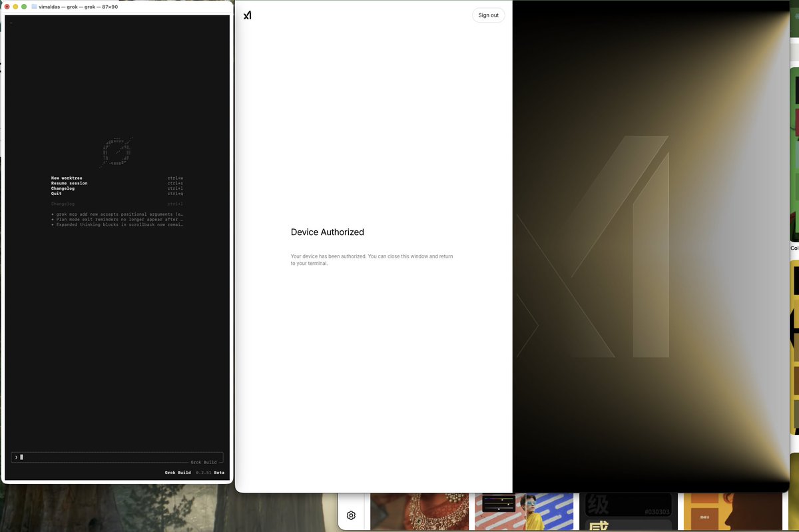Viewport: 799px width, 532px height.
Task: Close the terminal window with the red button
Action: (x=7, y=7)
